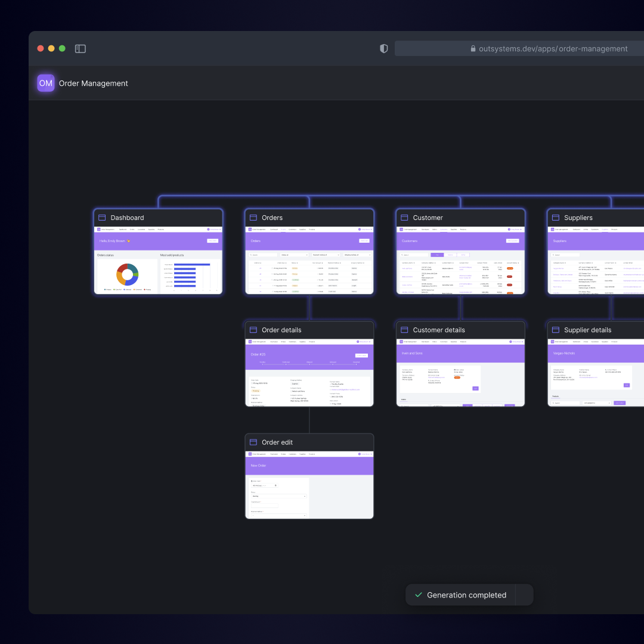
Task: Click the screen icon on Orders card
Action: 253,218
